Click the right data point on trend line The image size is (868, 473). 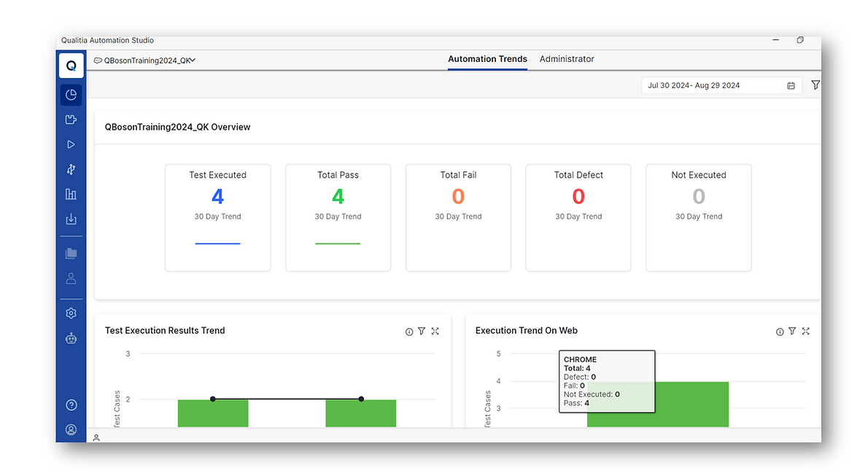pos(361,399)
